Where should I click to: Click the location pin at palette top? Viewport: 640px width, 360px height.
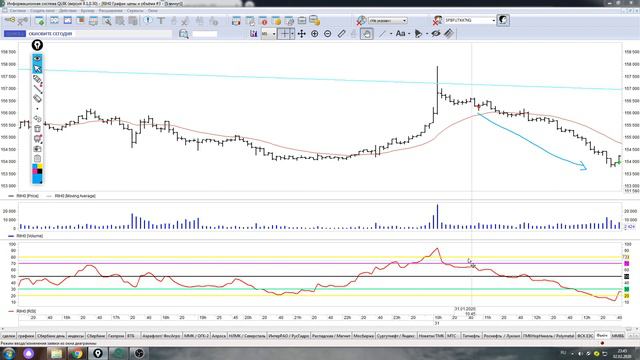[x=37, y=45]
